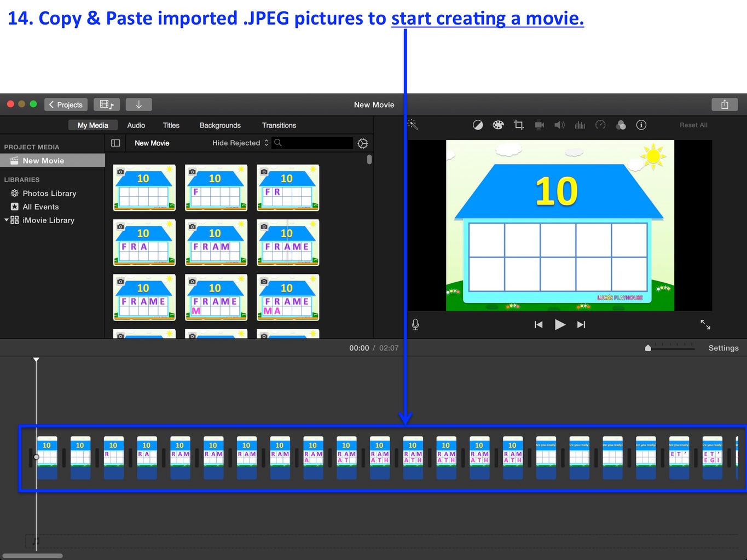
Task: Open the Clip Filter and audio effects
Action: point(621,125)
